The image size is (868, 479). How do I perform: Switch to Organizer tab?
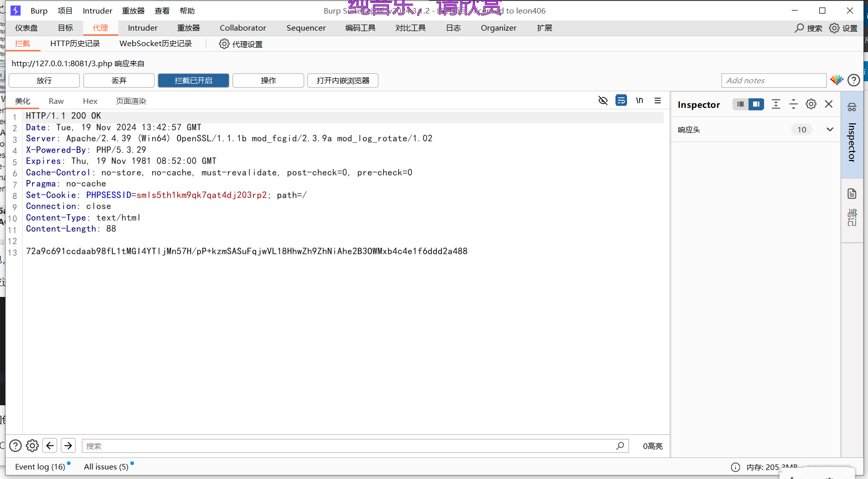point(499,28)
